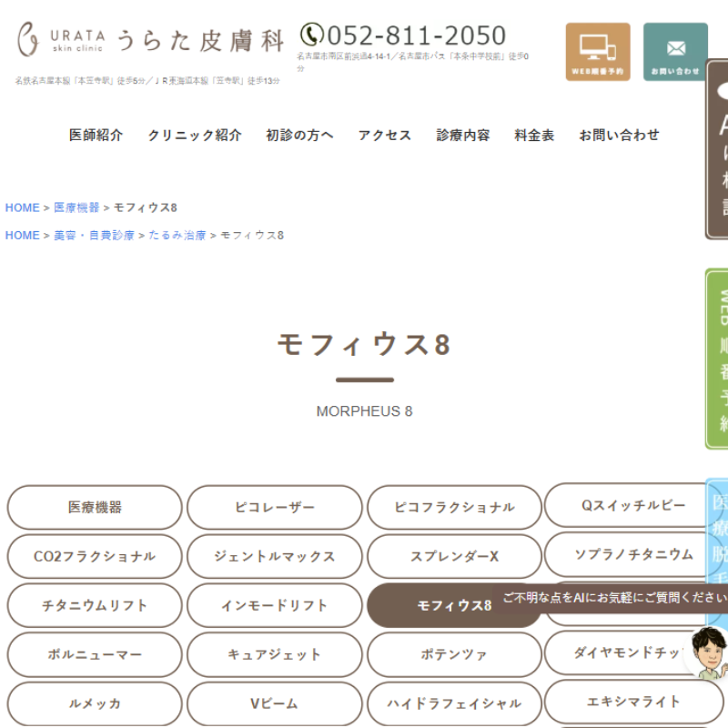The height and width of the screenshot is (728, 728).
Task: Click the 医療機器 pill button
Action: pyautogui.click(x=95, y=507)
